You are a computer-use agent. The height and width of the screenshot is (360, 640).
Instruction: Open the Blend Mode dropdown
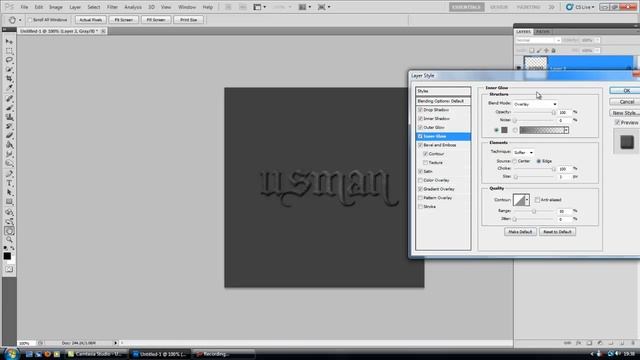535,104
